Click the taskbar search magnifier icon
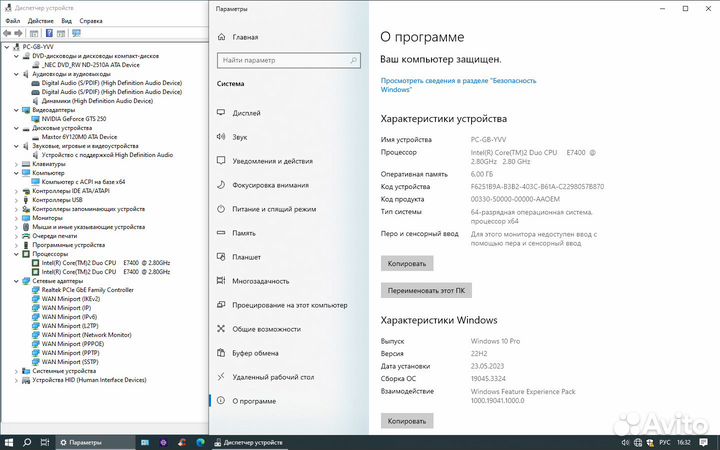This screenshot has height=450, width=720. click(x=28, y=441)
